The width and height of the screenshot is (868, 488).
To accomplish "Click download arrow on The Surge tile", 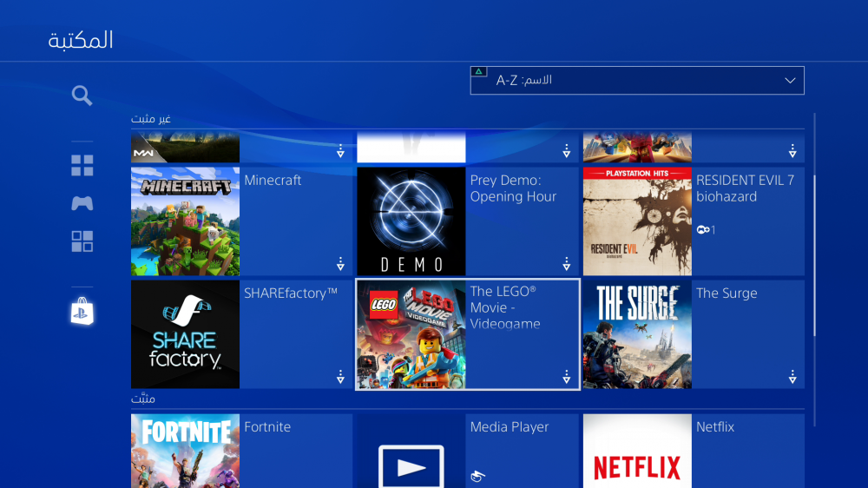I will coord(792,377).
